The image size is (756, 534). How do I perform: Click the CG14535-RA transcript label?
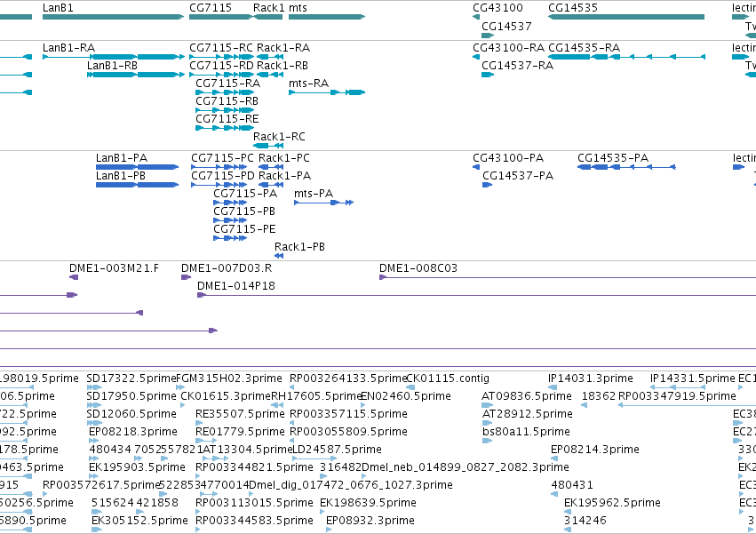click(x=584, y=48)
